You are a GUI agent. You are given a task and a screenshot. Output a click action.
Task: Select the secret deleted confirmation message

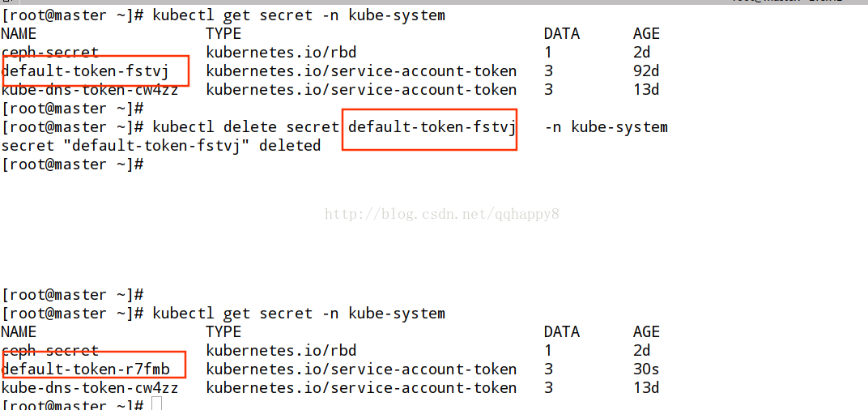coord(161,146)
